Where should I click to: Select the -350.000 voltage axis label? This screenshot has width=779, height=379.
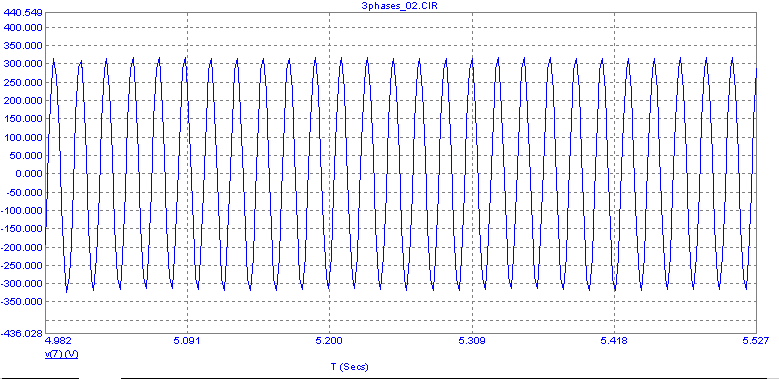(x=21, y=302)
